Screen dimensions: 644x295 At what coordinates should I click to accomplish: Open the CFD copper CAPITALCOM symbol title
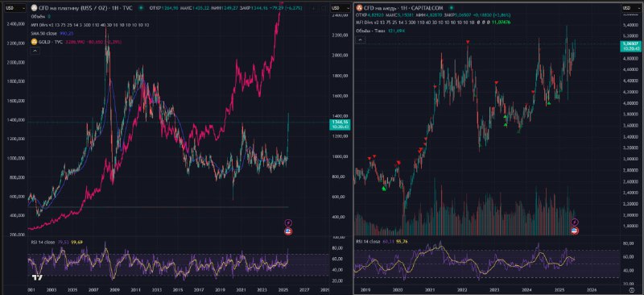(403, 8)
